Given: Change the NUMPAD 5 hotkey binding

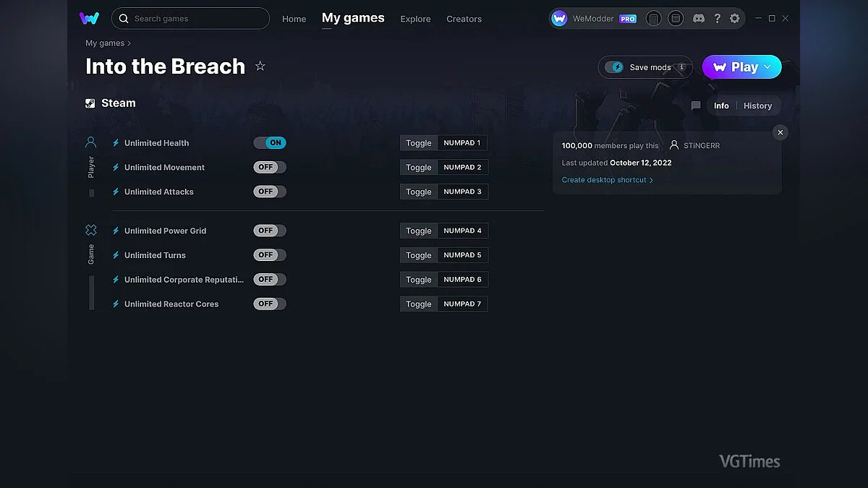Looking at the screenshot, I should (x=463, y=255).
